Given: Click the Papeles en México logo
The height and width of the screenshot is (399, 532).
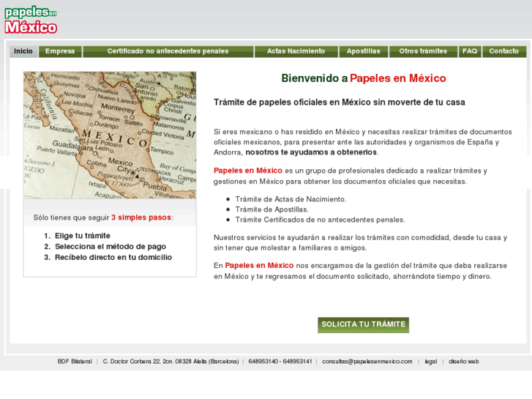Looking at the screenshot, I should [31, 20].
